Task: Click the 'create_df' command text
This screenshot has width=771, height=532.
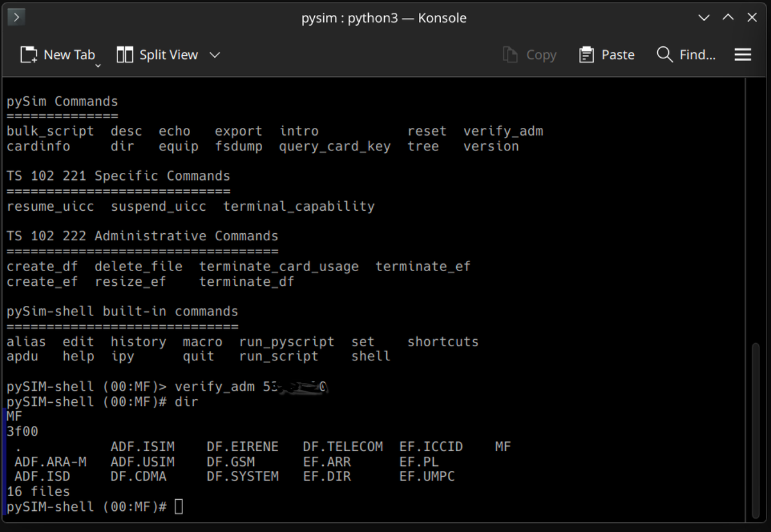Action: 42,266
